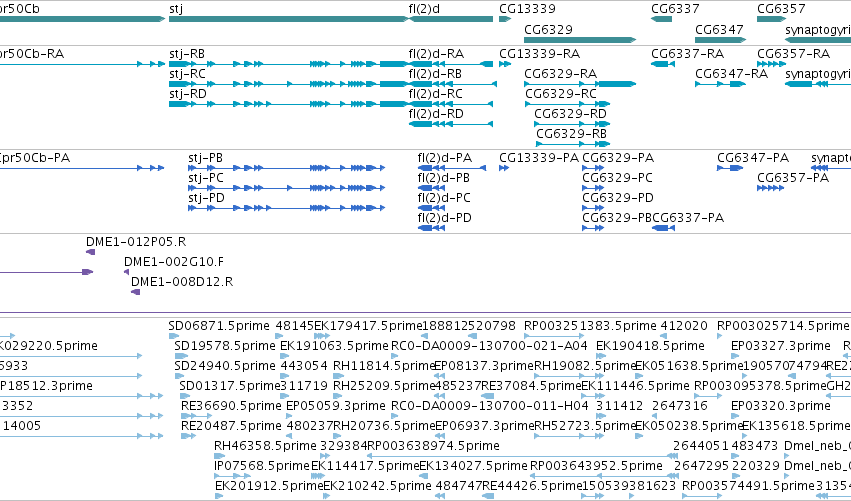
Task: Click the teal CG6347 gene bar
Action: (x=720, y=40)
